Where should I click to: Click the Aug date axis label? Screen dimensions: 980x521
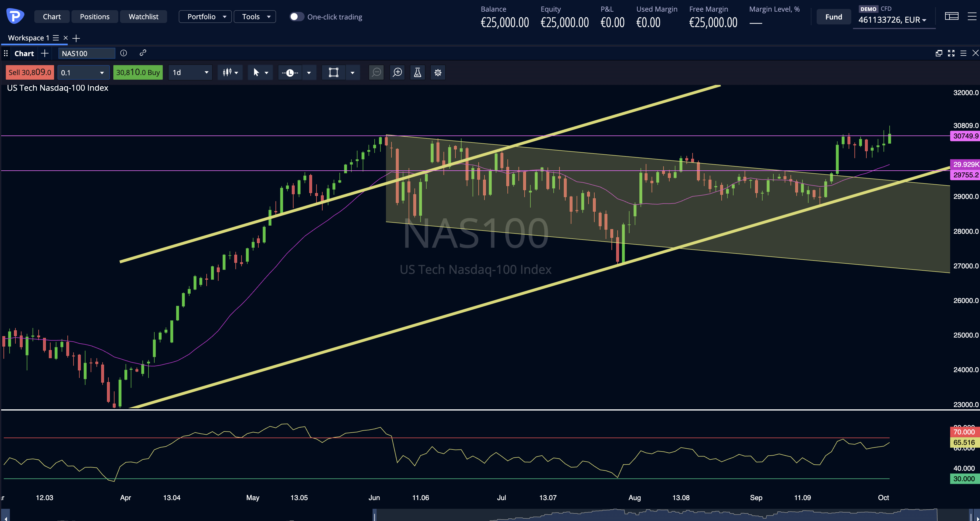634,497
